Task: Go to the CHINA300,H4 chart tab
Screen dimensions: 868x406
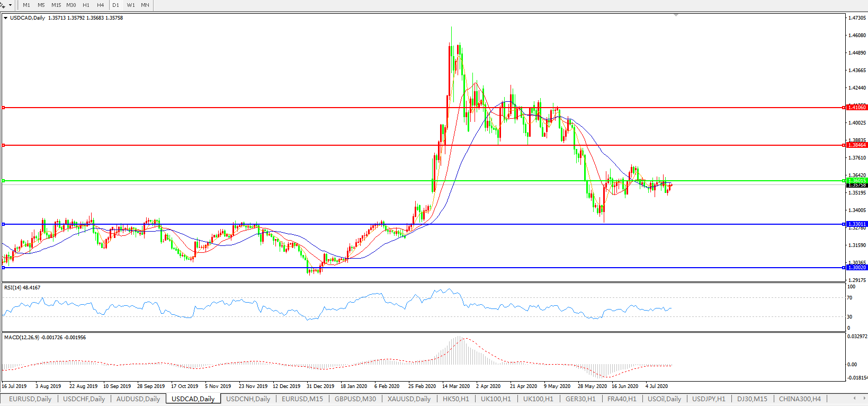Action: 800,399
